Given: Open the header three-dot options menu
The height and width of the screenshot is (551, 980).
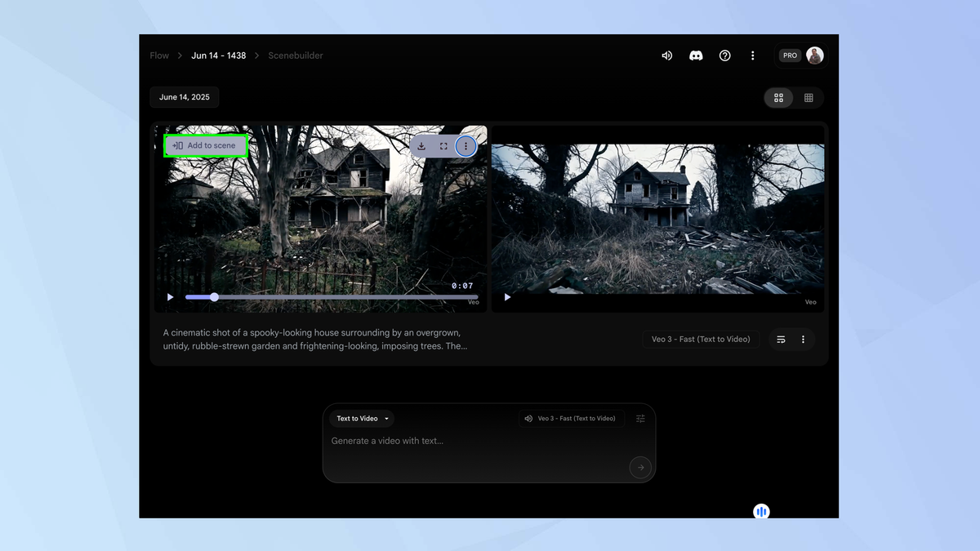Looking at the screenshot, I should [752, 56].
